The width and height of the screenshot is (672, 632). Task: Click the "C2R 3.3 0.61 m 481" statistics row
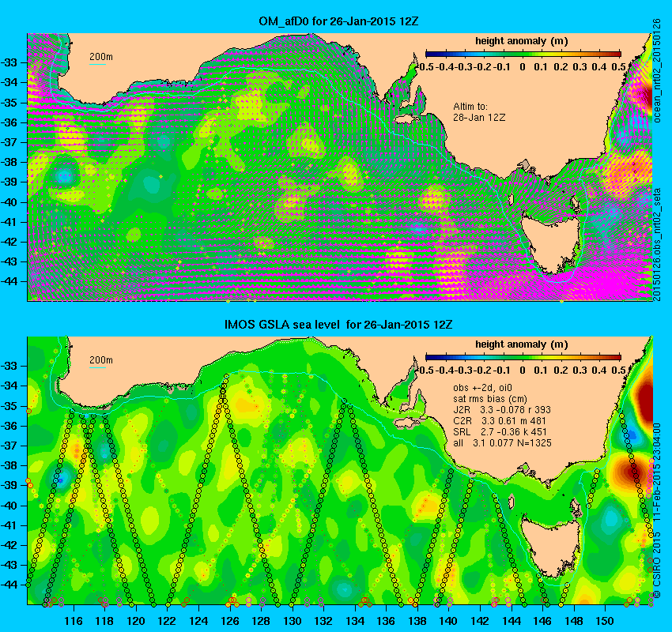tap(500, 421)
